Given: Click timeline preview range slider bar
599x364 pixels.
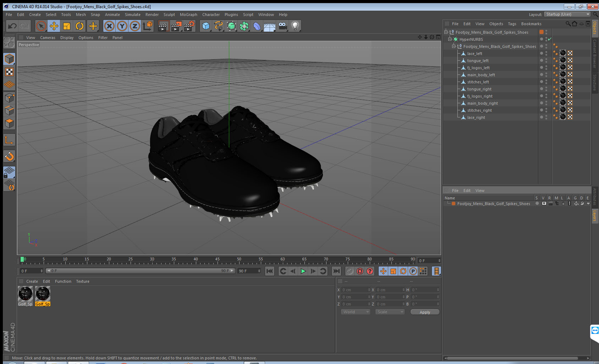Looking at the screenshot, I should pos(140,271).
